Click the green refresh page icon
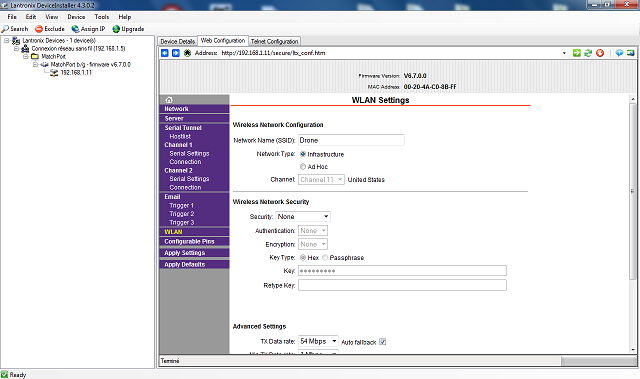640x379 pixels. 588,53
